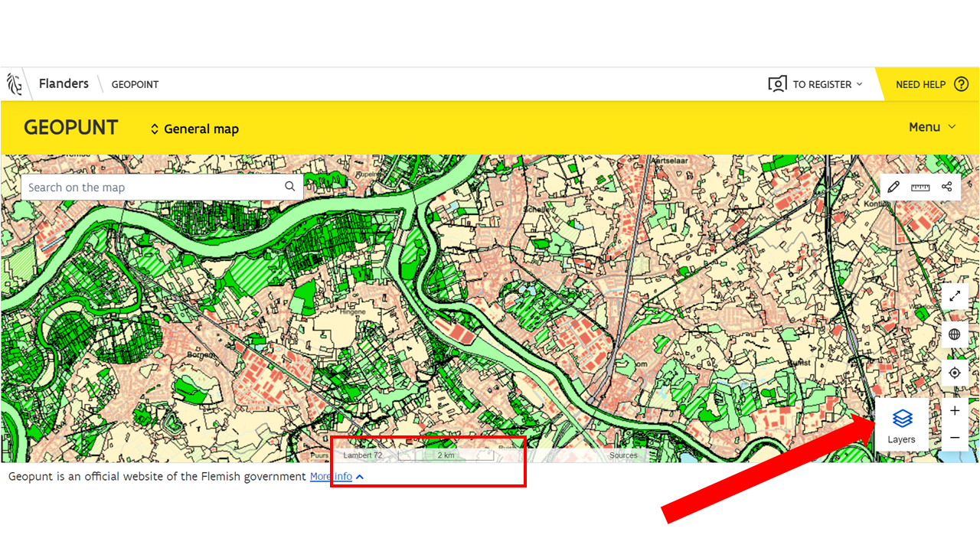
Task: Select the ruler measure tool
Action: [920, 187]
